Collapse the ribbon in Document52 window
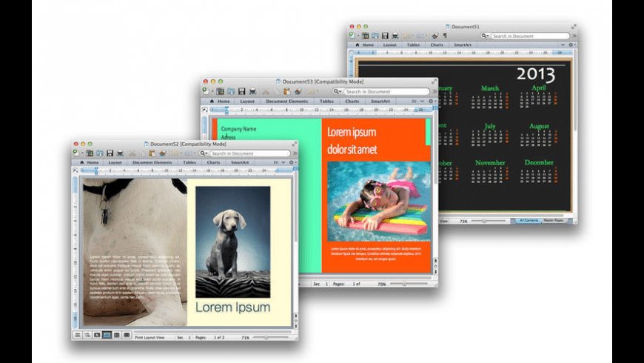 (284, 162)
